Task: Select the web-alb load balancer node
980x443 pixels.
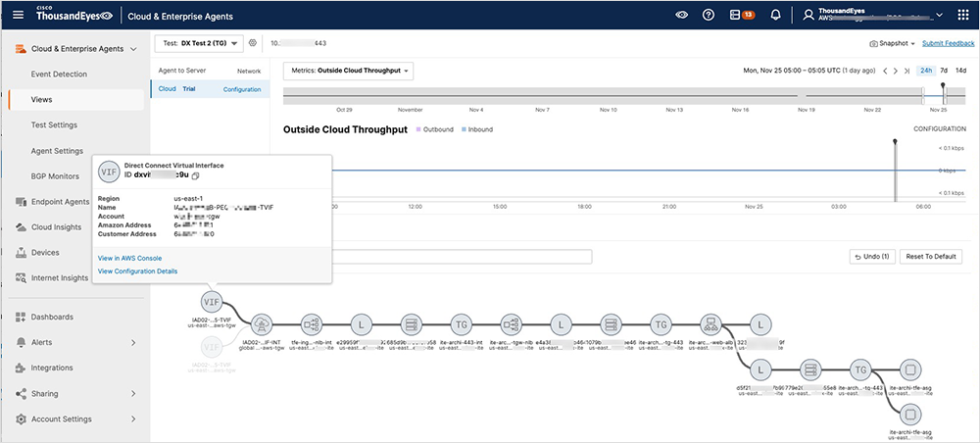Action: [x=711, y=325]
